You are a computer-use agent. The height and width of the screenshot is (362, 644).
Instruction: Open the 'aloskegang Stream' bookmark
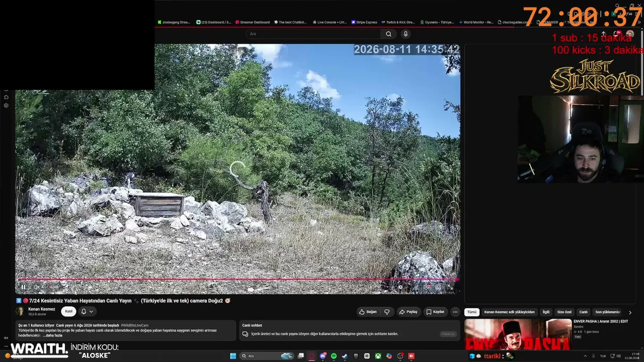174,22
